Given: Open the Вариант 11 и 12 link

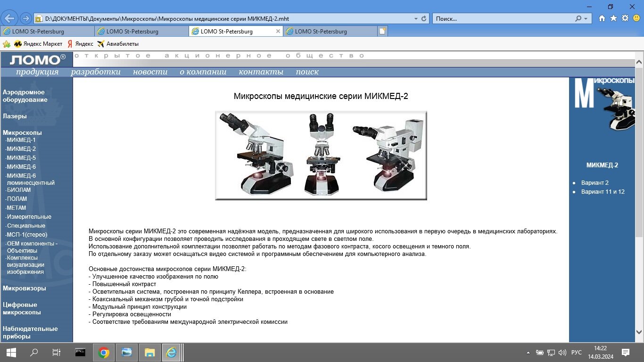Looking at the screenshot, I should click(603, 192).
